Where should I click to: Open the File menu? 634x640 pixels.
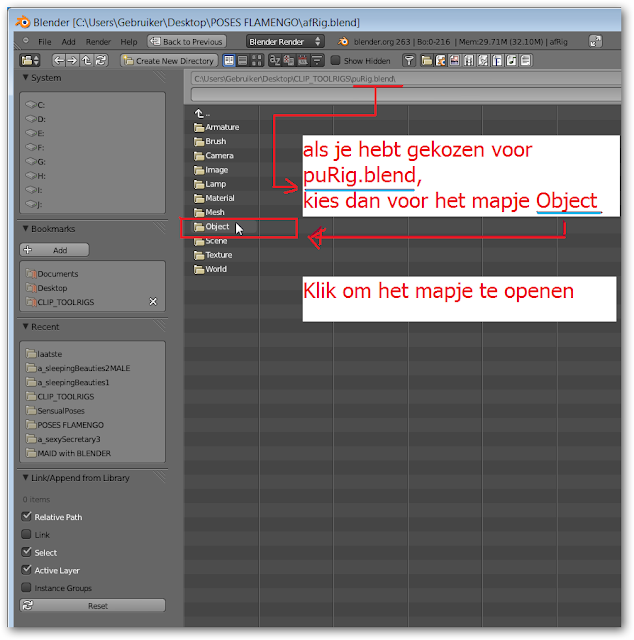(x=44, y=42)
